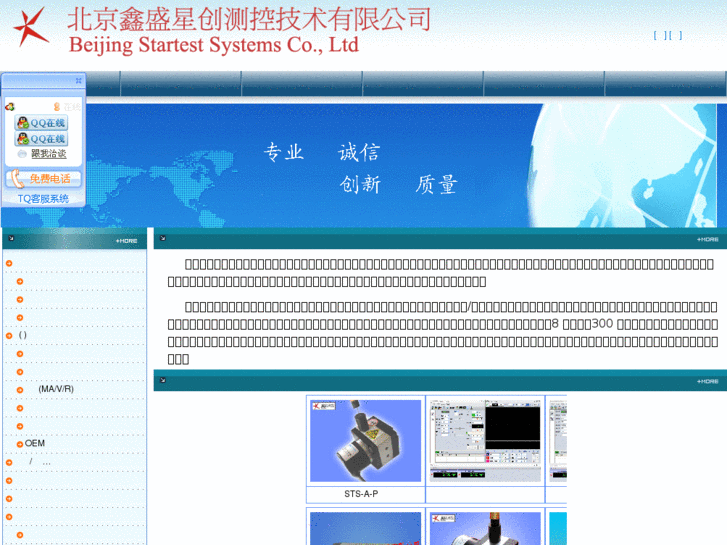727x545 pixels.
Task: Click the Beijing Startest Systems Co., Ltd title
Action: (x=214, y=45)
